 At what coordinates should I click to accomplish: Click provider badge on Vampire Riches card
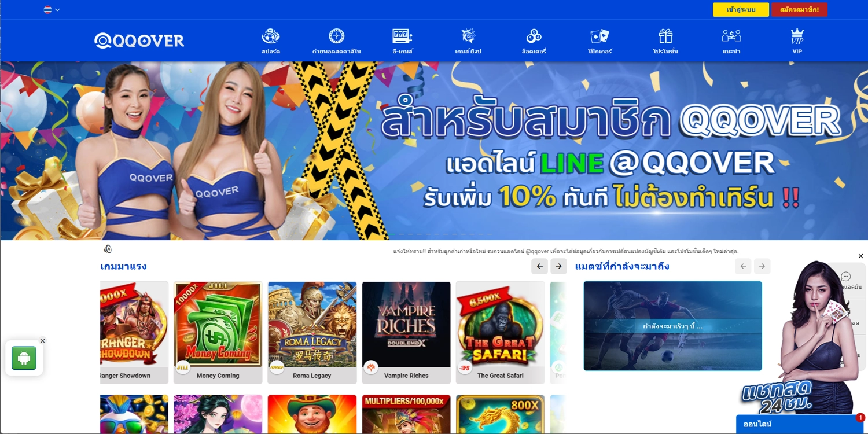[371, 367]
